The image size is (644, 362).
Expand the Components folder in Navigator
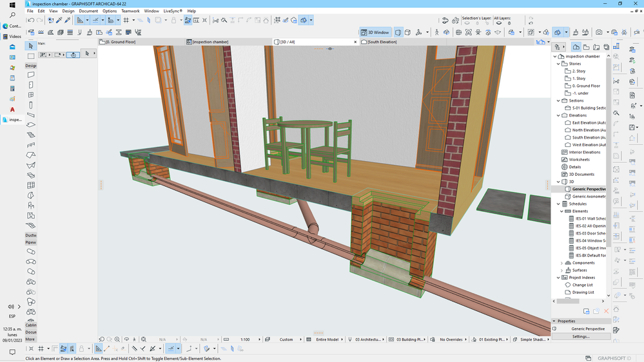(x=562, y=263)
